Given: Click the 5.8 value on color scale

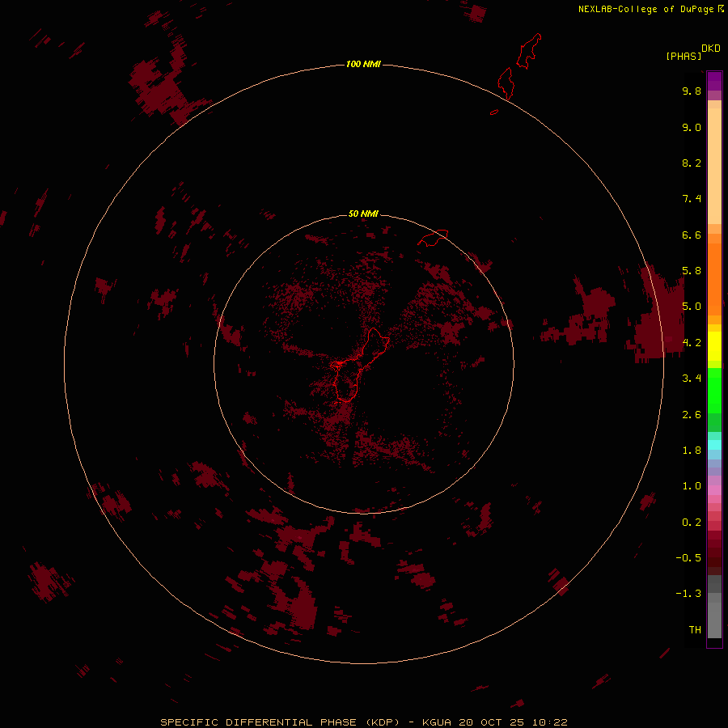Looking at the screenshot, I should pos(692,271).
